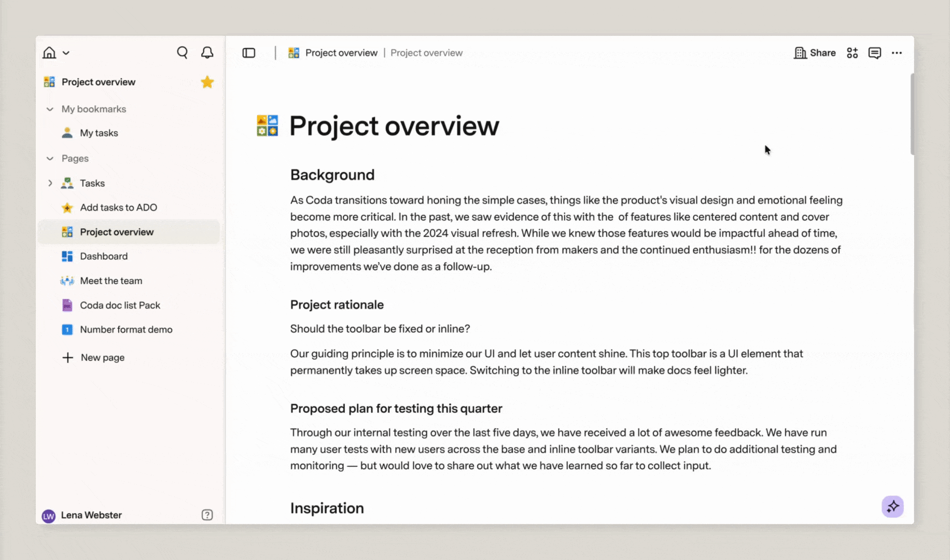This screenshot has width=950, height=560.
Task: Open the search magnifier
Action: (182, 52)
